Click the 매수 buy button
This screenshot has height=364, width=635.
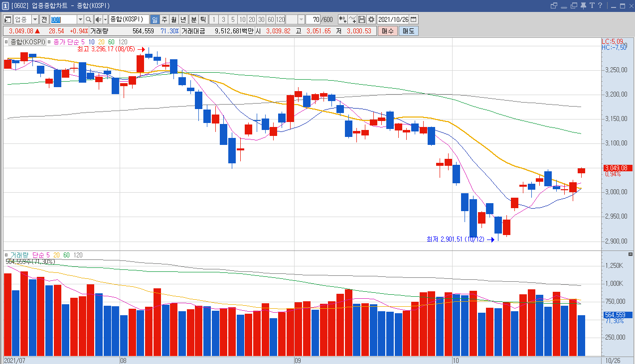coord(388,31)
